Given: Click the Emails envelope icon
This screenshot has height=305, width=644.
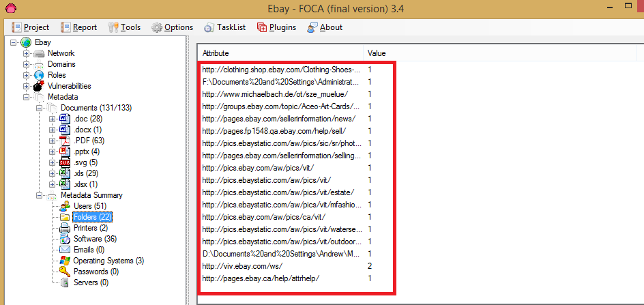Looking at the screenshot, I should tap(65, 250).
